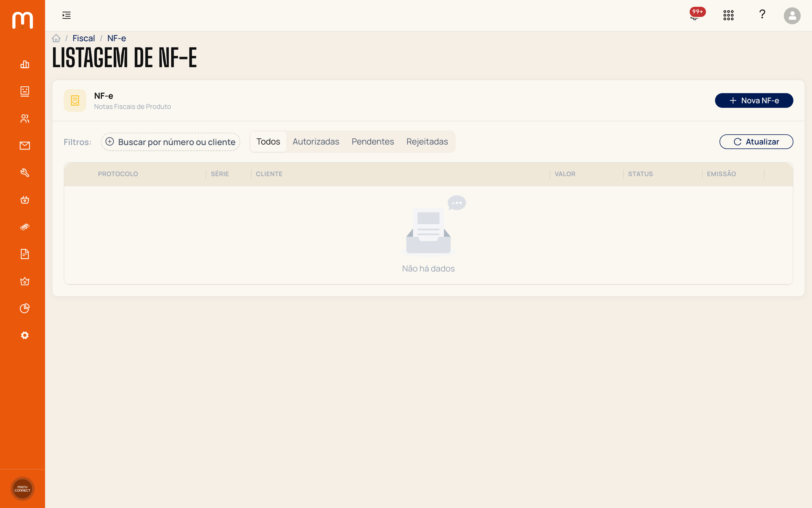This screenshot has height=508, width=812.
Task: Click the yellow NF-e document card icon
Action: (x=75, y=100)
